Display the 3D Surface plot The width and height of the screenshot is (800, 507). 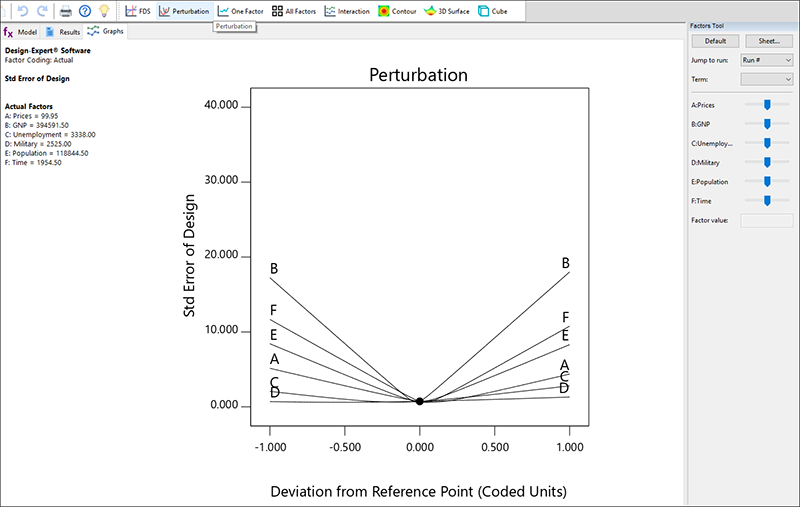coord(447,11)
